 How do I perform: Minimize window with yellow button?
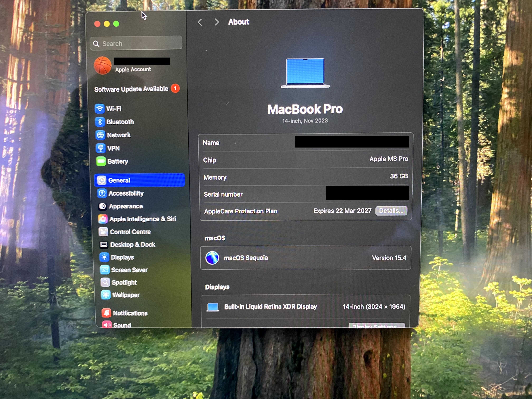tap(107, 24)
